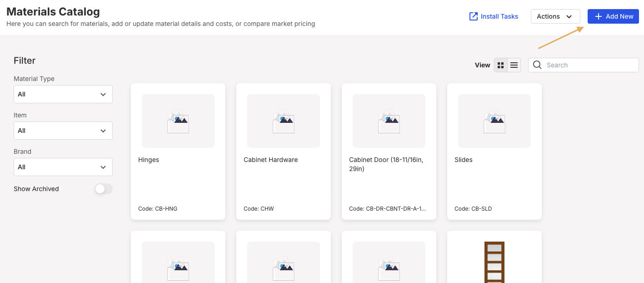Select the Hinges material name
The image size is (644, 283).
(149, 160)
